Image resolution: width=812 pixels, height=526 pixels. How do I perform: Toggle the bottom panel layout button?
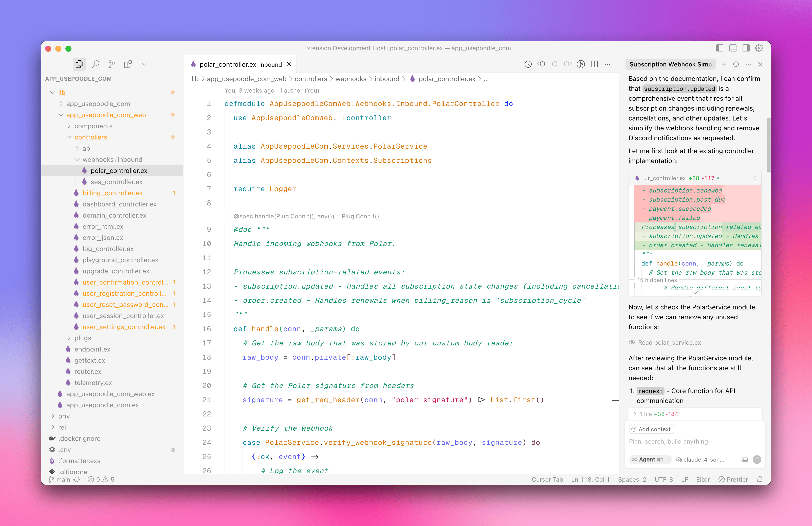coord(733,48)
